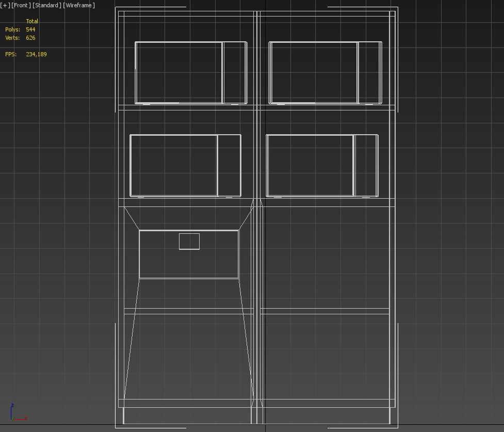The image size is (504, 432).
Task: Open the [Wireframe] display mode menu
Action: [79, 6]
